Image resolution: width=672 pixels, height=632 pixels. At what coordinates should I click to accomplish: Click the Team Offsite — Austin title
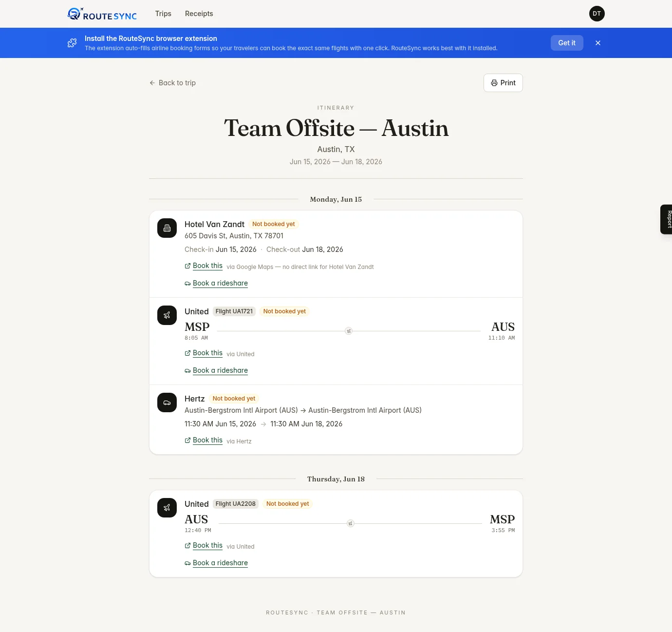click(336, 128)
